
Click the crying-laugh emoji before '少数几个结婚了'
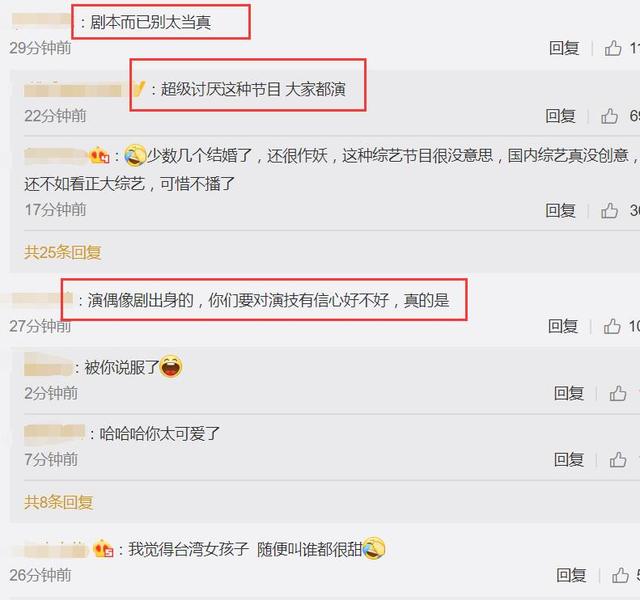tap(135, 156)
